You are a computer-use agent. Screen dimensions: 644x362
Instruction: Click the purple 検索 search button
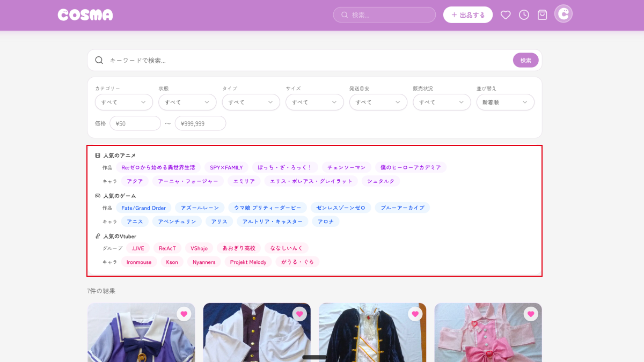coord(525,60)
